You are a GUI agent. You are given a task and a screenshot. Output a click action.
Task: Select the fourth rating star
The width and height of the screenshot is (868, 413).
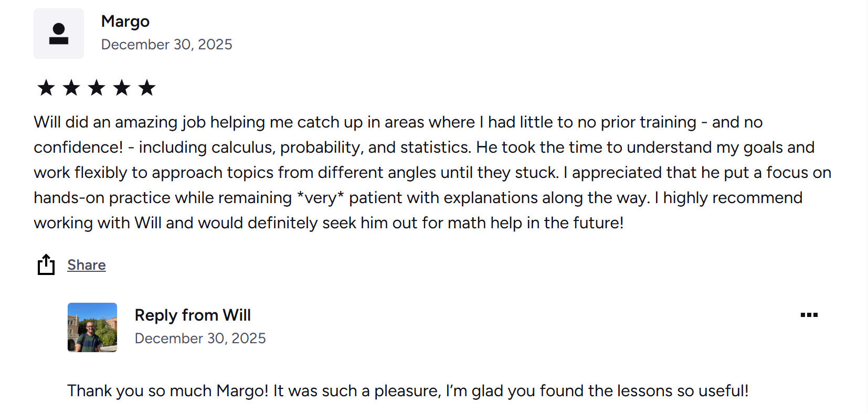pos(122,88)
